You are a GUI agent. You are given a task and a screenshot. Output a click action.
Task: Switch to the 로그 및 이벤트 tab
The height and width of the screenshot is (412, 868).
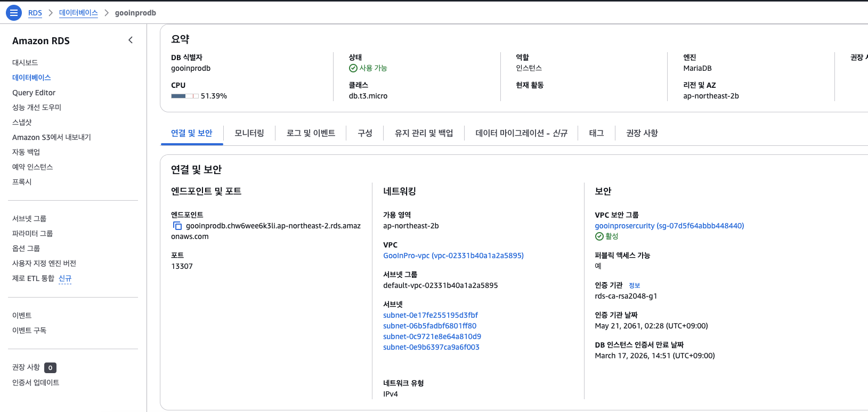pos(311,133)
